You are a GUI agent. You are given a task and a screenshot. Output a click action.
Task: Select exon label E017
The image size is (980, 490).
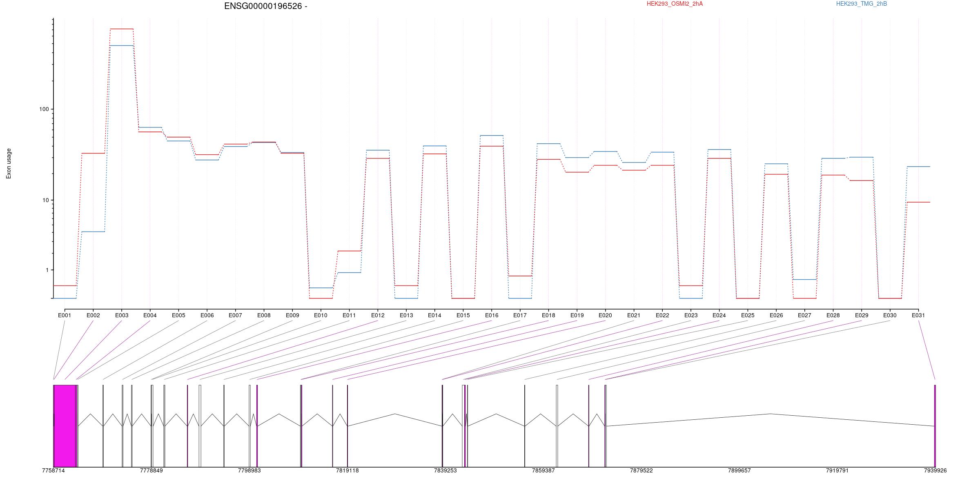[x=520, y=315]
